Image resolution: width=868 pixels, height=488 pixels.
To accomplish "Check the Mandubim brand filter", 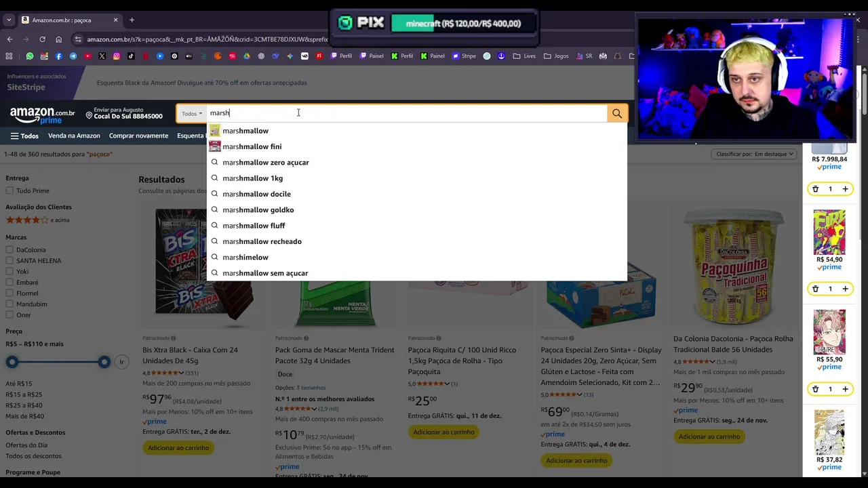I will tap(9, 304).
